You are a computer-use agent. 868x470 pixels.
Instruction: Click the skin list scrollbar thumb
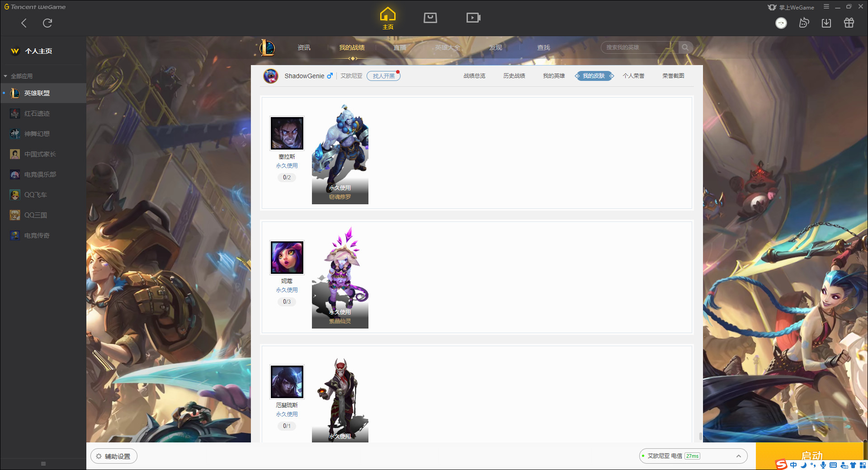pos(700,436)
